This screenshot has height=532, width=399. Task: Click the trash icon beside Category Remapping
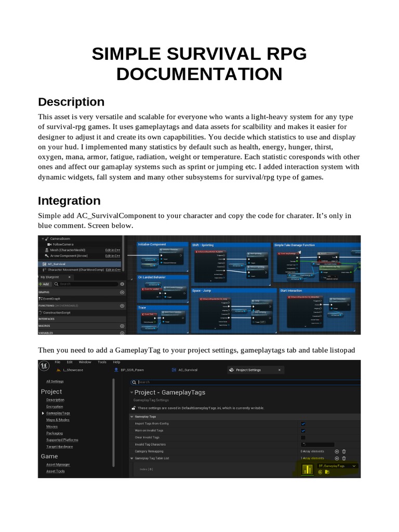click(344, 451)
